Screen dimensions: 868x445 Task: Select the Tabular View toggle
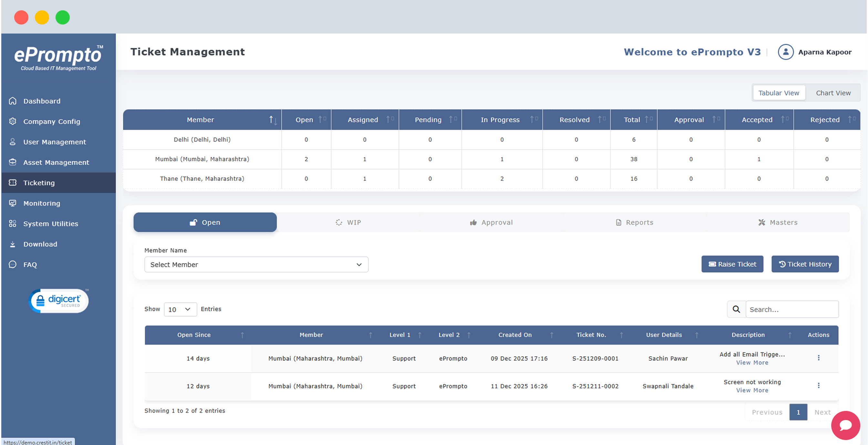point(778,93)
